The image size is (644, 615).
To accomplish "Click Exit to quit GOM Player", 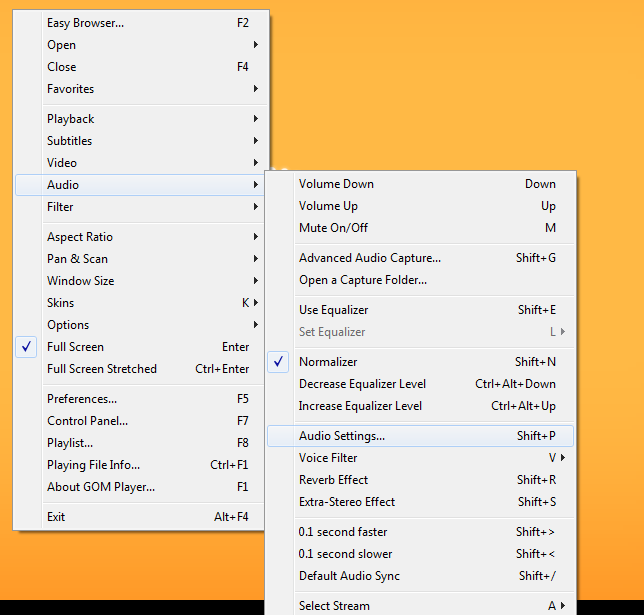I will tap(56, 517).
